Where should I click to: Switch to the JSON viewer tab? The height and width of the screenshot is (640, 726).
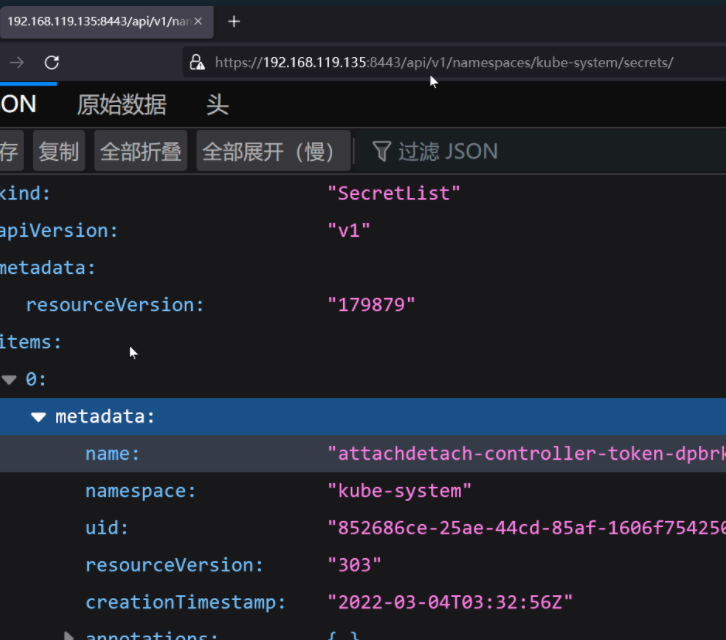coord(19,104)
